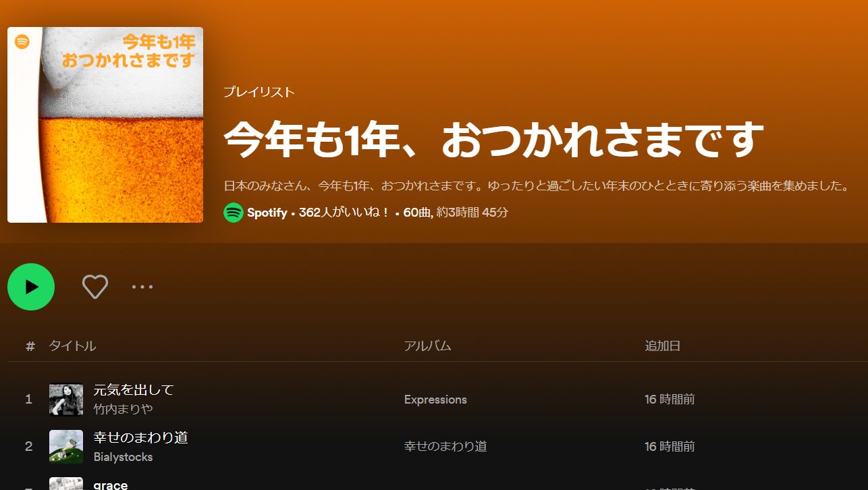Click 16 時間前 in Bialystocks row

pyautogui.click(x=670, y=447)
